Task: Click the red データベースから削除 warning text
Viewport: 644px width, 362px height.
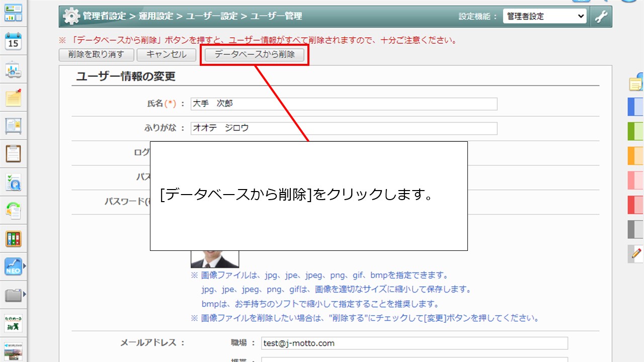Action: [x=258, y=40]
